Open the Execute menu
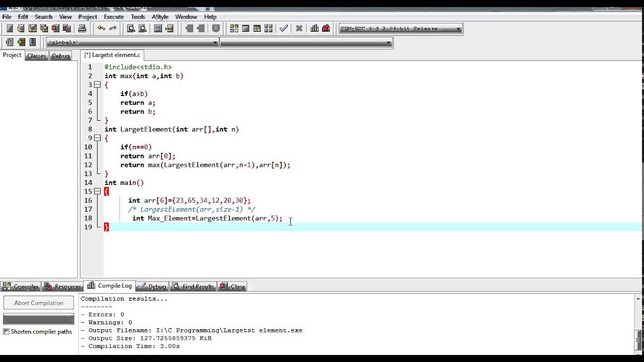Image resolution: width=644 pixels, height=362 pixels. (114, 17)
